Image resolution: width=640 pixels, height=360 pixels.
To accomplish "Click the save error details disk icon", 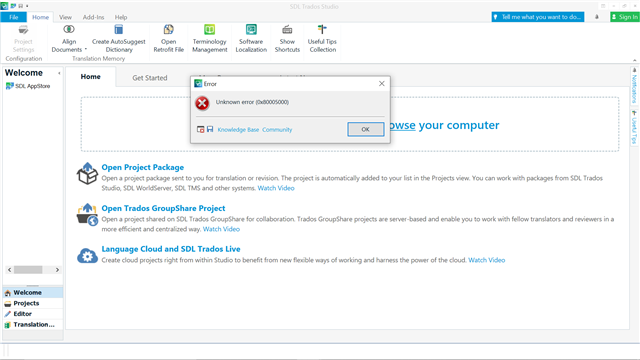I will [x=210, y=129].
